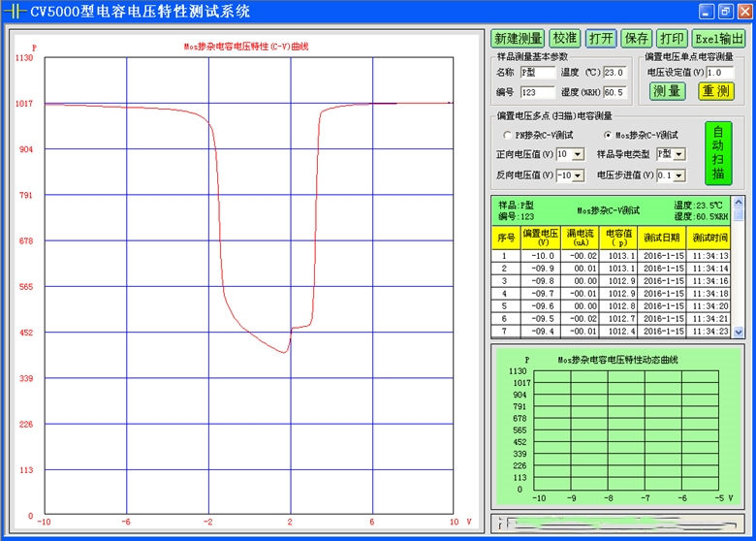
Task: Expand the 正向电压值 forward voltage dropdown
Action: (579, 154)
